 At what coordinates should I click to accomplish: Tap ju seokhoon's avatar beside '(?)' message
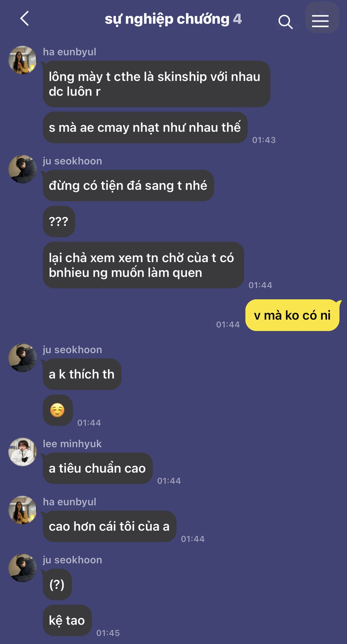[22, 568]
